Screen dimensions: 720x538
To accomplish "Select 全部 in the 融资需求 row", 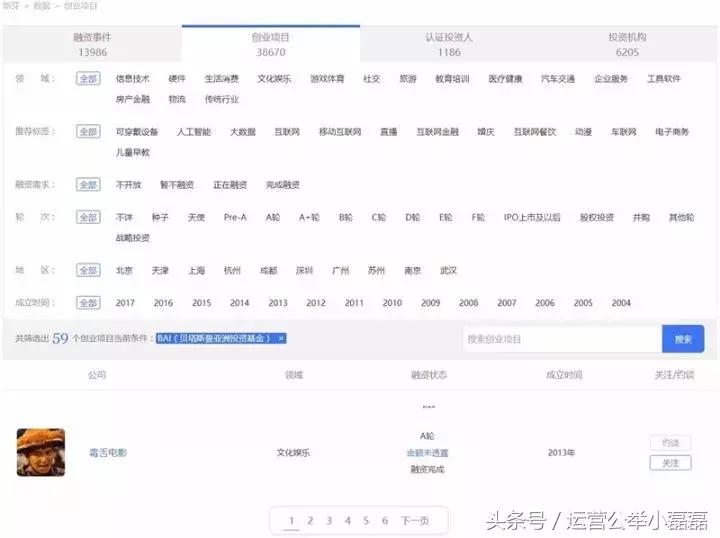I will 88,185.
